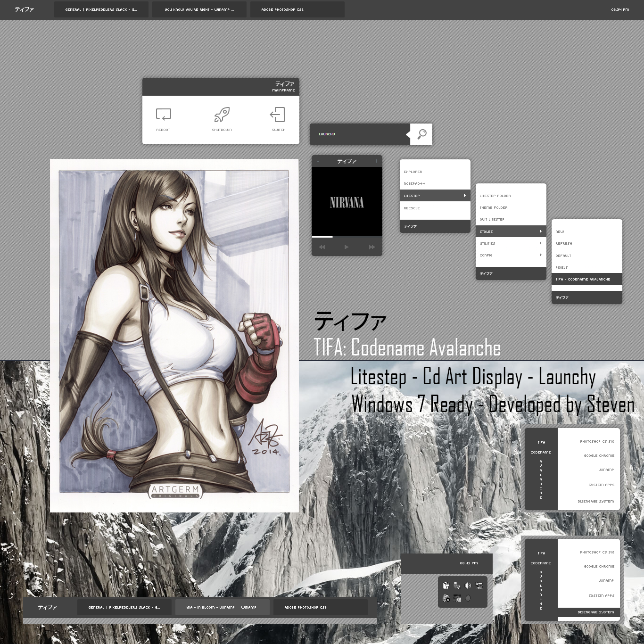Select Explorer in the popup menu
This screenshot has width=644, height=644.
pyautogui.click(x=435, y=172)
